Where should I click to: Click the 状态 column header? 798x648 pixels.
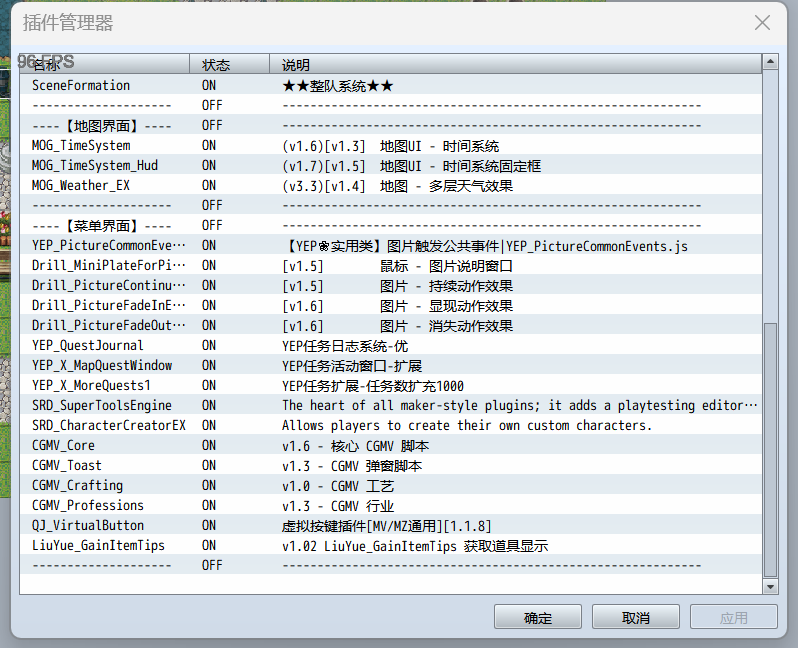[229, 64]
